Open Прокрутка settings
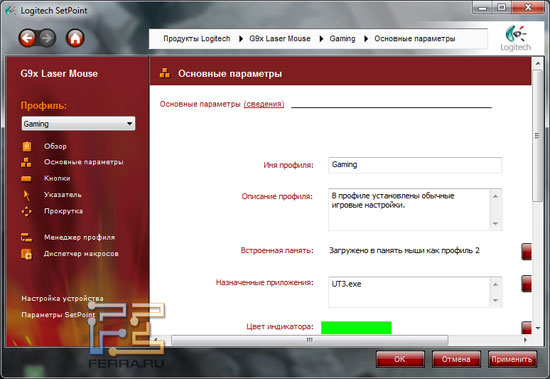550x379 pixels. pos(63,211)
